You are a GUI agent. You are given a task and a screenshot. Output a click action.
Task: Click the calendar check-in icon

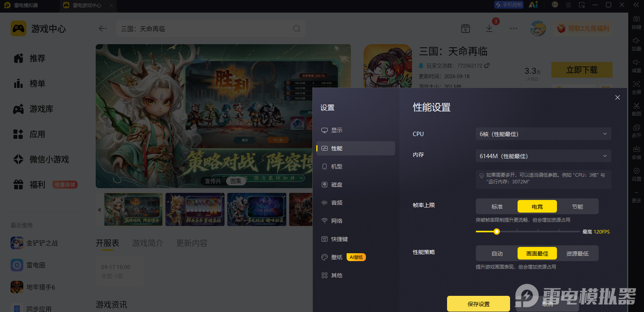click(x=466, y=28)
